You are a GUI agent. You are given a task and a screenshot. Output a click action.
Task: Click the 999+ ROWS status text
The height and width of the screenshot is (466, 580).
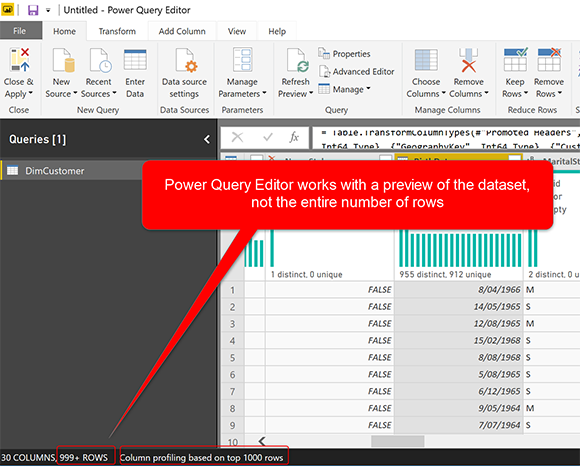coord(84,457)
